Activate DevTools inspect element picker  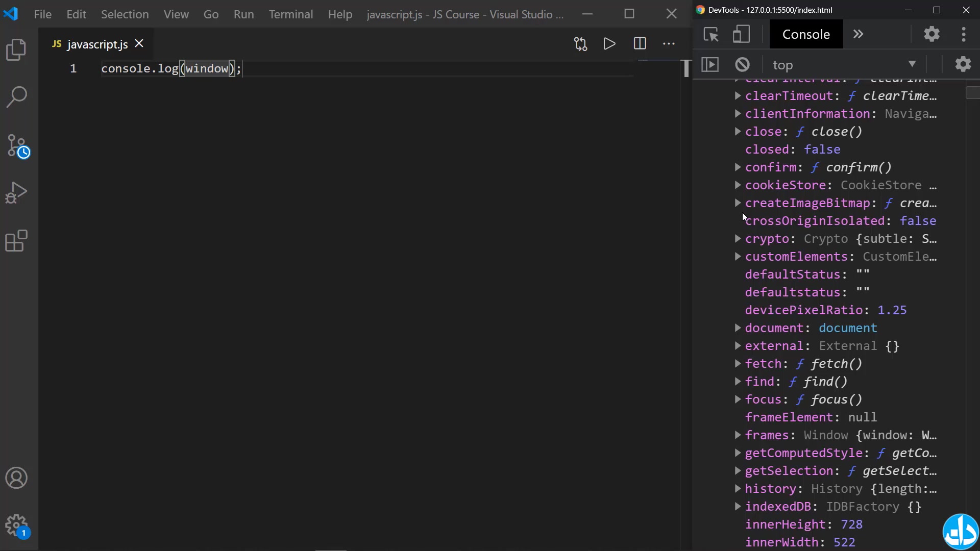711,34
